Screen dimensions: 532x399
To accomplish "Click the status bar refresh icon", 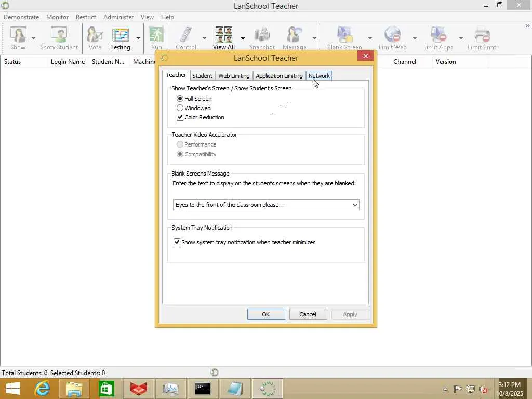I will tap(215, 373).
